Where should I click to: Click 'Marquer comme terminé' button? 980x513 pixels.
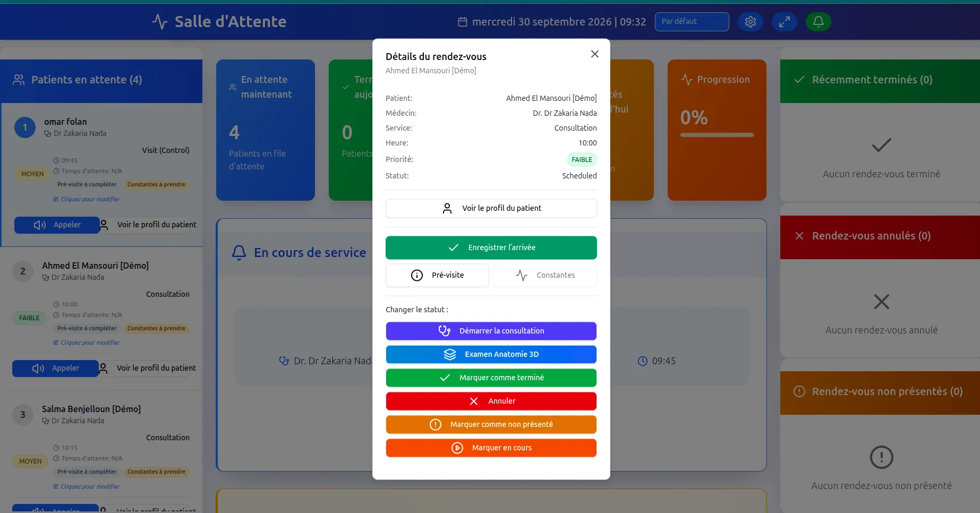(491, 378)
